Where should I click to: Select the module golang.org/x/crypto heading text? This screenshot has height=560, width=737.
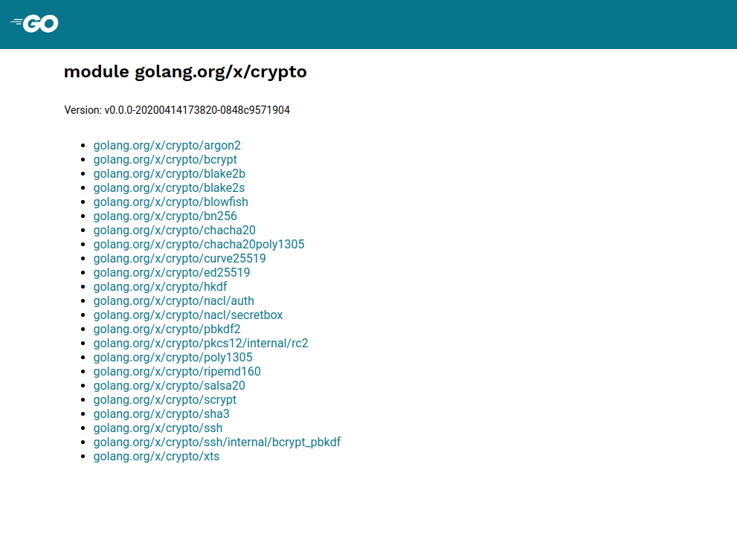185,71
